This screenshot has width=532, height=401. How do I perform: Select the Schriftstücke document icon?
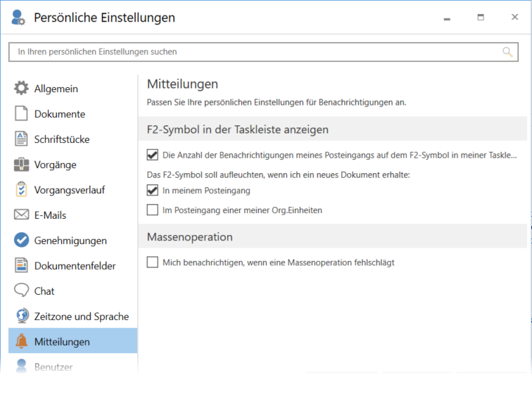click(21, 139)
